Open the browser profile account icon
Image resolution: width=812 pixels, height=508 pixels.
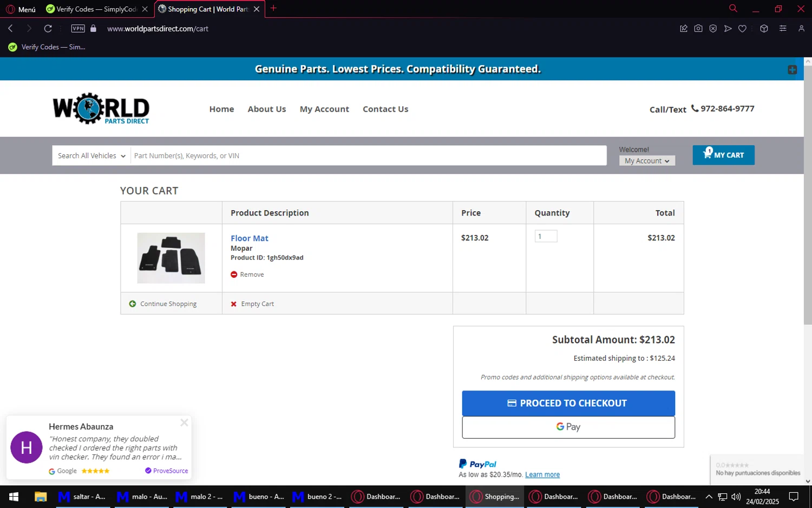coord(801,28)
